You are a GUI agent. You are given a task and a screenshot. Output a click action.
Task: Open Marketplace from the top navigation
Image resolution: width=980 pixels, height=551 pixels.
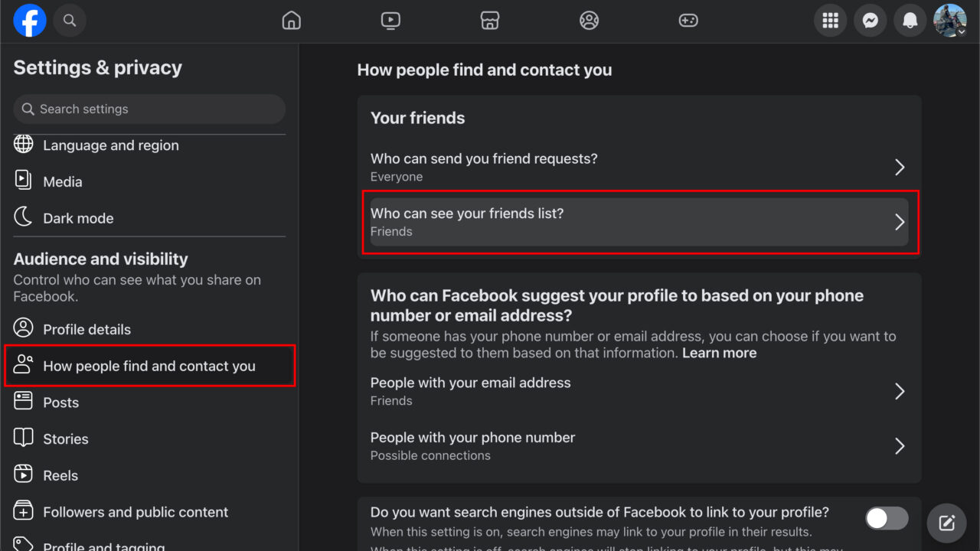click(x=489, y=21)
